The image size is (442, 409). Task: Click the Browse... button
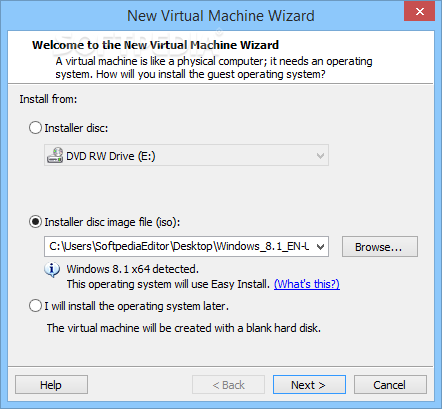coord(380,247)
